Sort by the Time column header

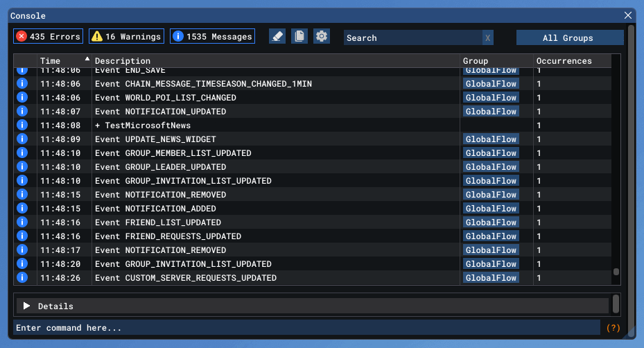pos(64,61)
